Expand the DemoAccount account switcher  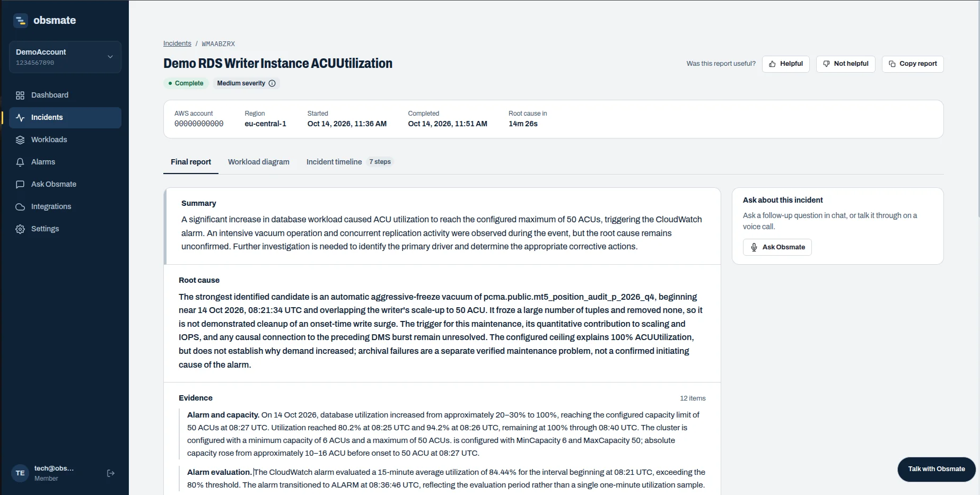tap(65, 57)
